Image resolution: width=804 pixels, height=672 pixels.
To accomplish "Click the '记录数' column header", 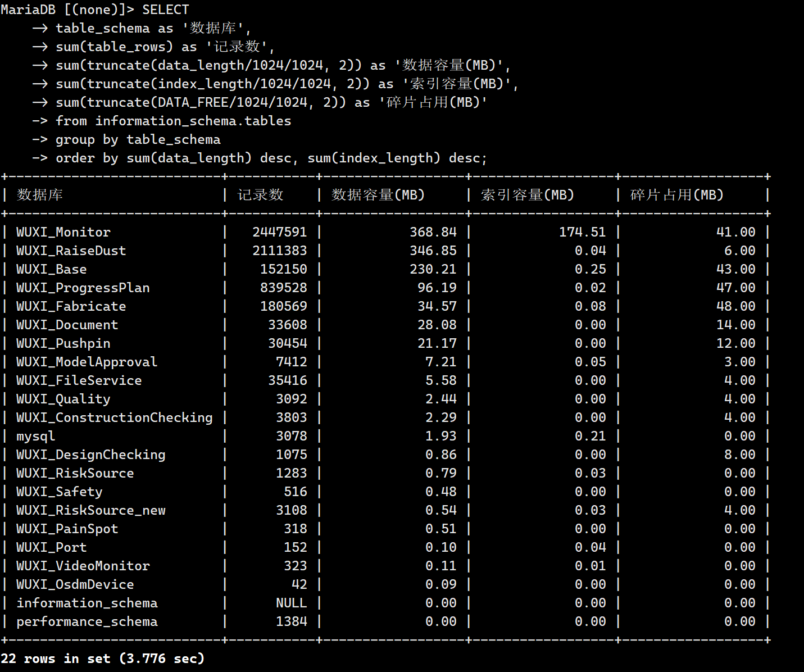I will tap(260, 195).
